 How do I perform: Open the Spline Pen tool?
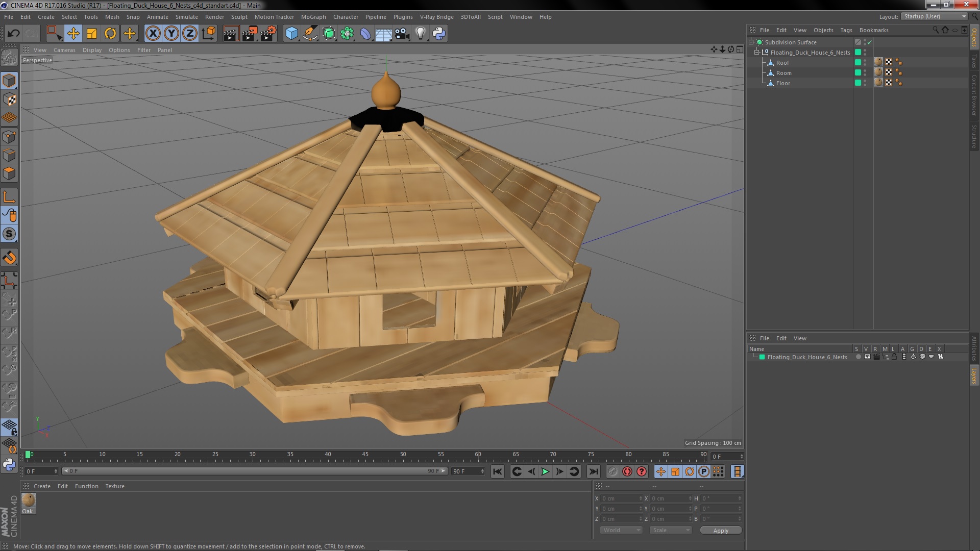point(310,34)
